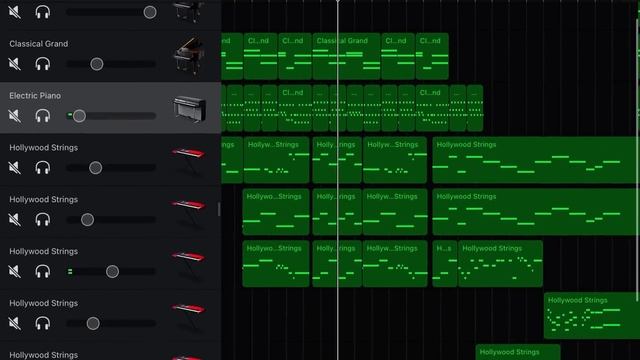Solo the third Hollywood Strings track
Image resolution: width=640 pixels, height=360 pixels.
coord(42,271)
